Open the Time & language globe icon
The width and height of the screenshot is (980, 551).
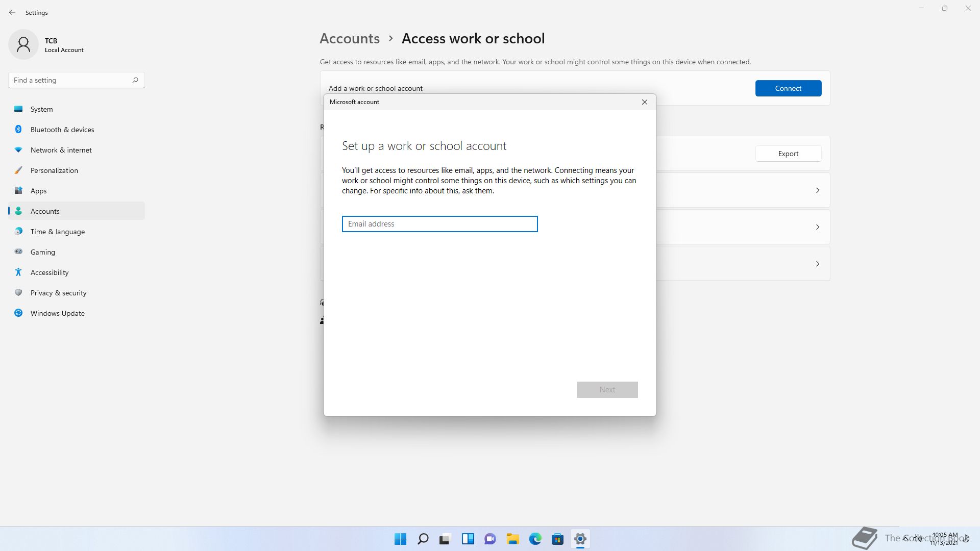pyautogui.click(x=18, y=231)
